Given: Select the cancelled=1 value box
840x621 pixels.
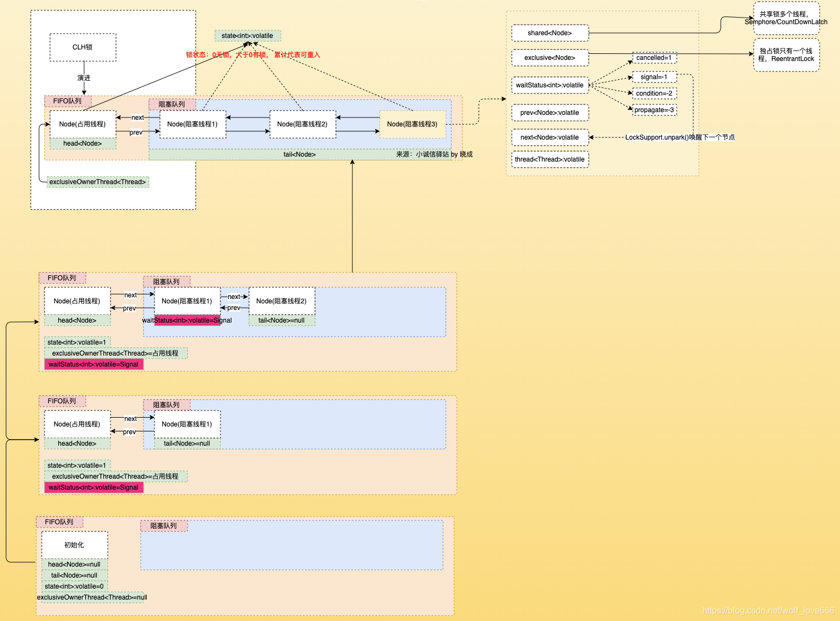Looking at the screenshot, I should [654, 58].
